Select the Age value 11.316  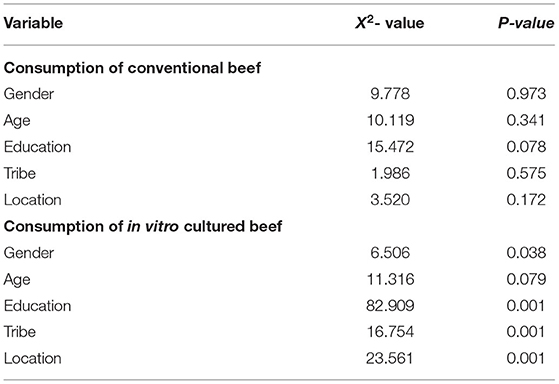pyautogui.click(x=390, y=279)
